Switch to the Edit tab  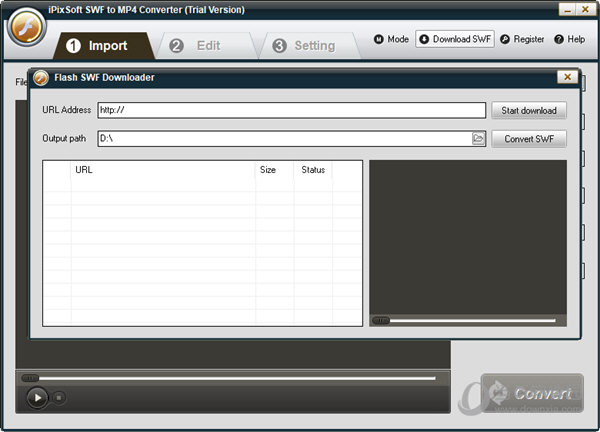207,46
